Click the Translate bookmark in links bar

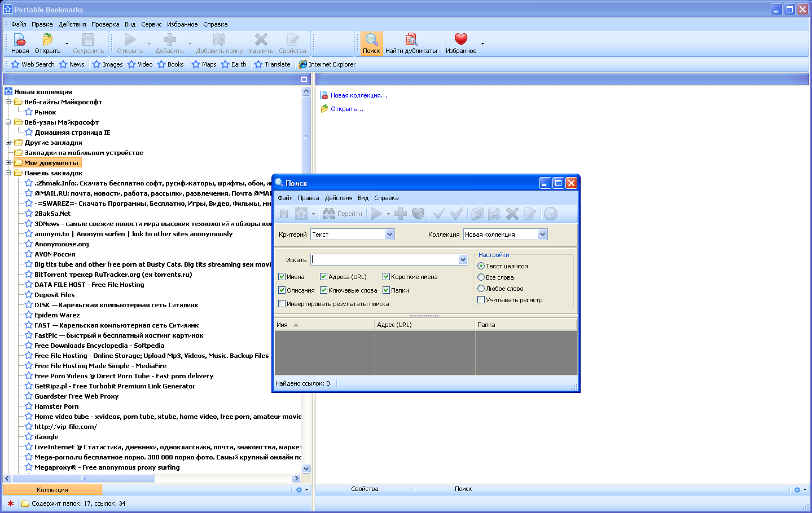(x=273, y=64)
